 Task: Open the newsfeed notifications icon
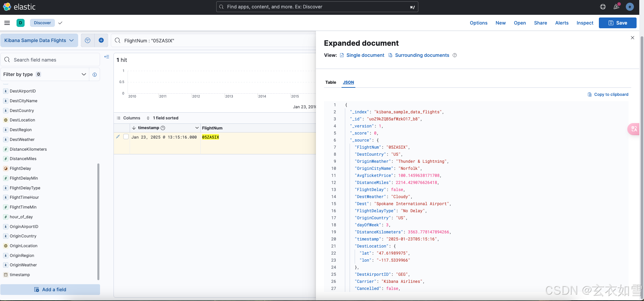[616, 7]
